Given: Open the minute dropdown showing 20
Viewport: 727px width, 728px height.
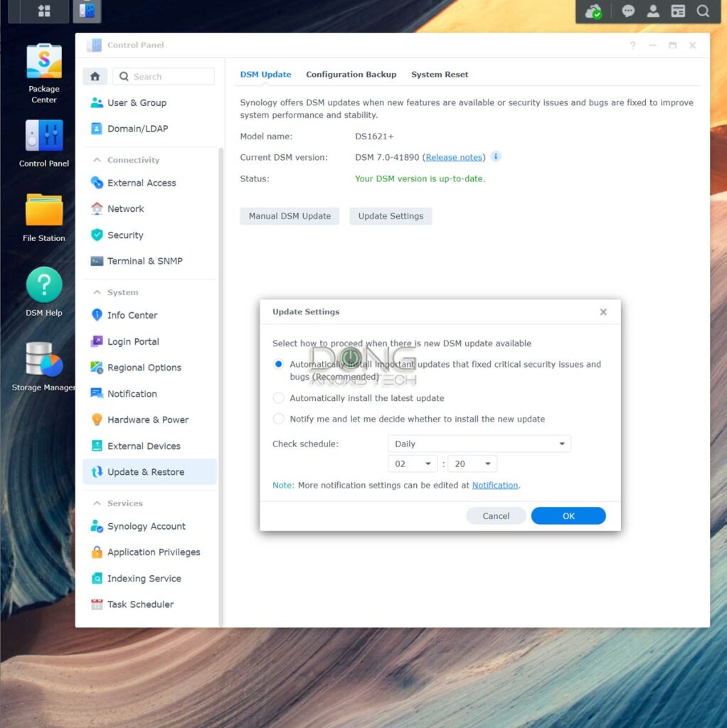Looking at the screenshot, I should (472, 464).
